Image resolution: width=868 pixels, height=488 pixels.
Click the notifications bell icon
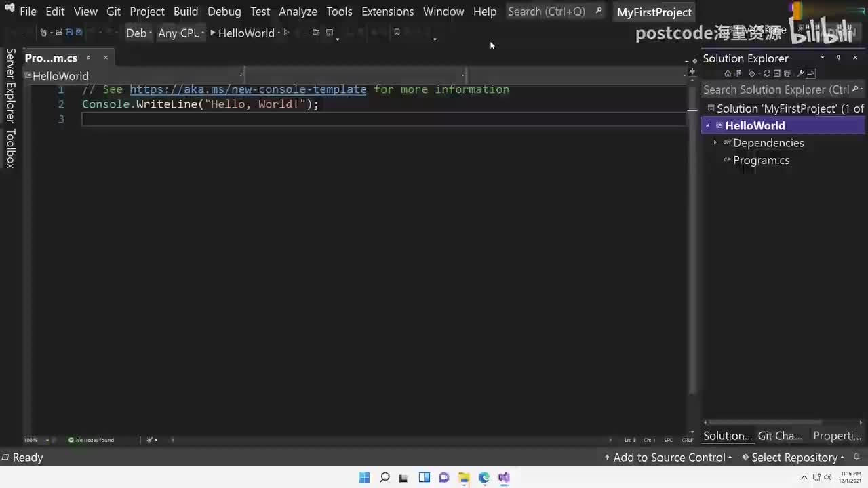click(857, 457)
